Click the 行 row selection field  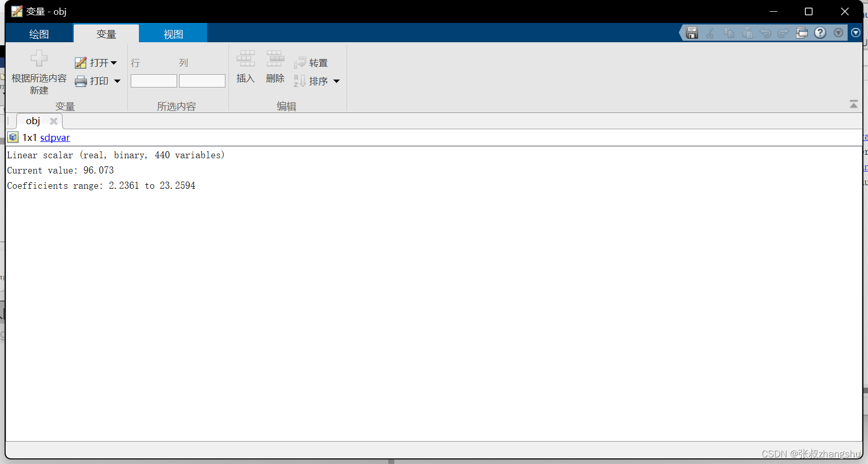point(153,80)
